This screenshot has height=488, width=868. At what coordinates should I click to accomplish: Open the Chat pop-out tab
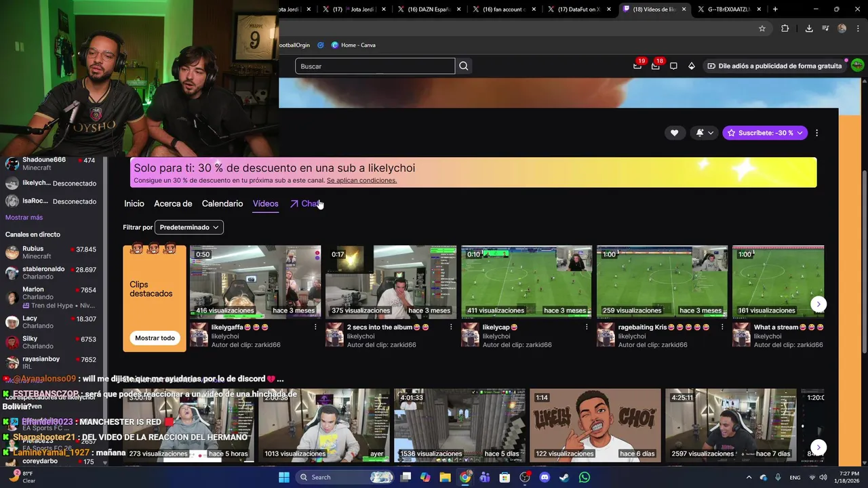pos(305,203)
